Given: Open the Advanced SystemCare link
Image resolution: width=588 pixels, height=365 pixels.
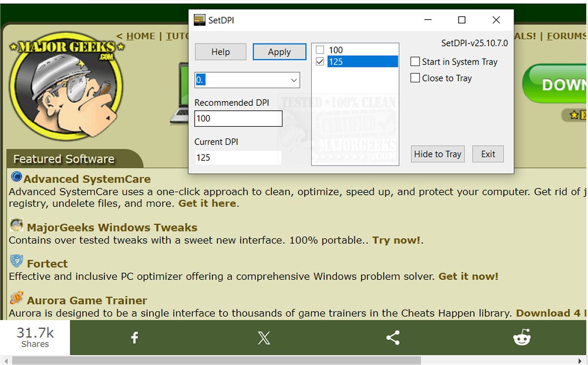Looking at the screenshot, I should coord(87,179).
